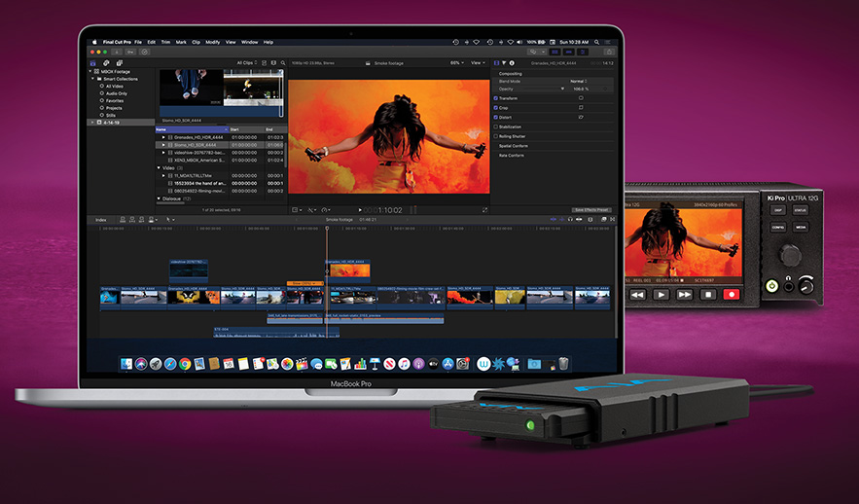Open the Window menu

pos(249,42)
